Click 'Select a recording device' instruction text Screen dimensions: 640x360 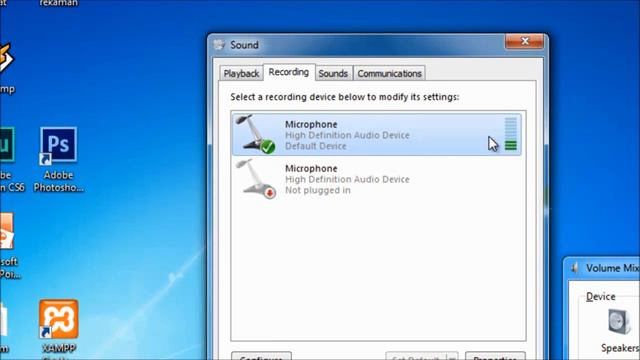tap(344, 97)
